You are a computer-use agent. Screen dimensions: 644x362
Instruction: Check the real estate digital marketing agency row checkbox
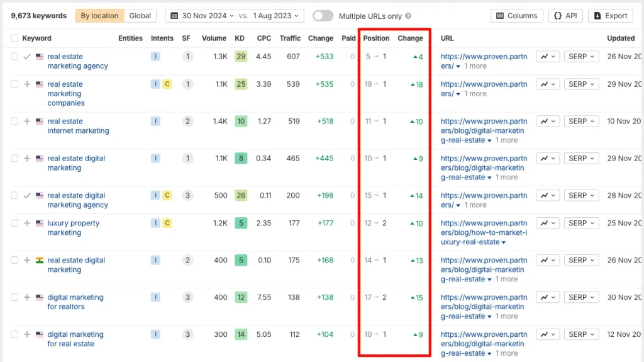14,195
